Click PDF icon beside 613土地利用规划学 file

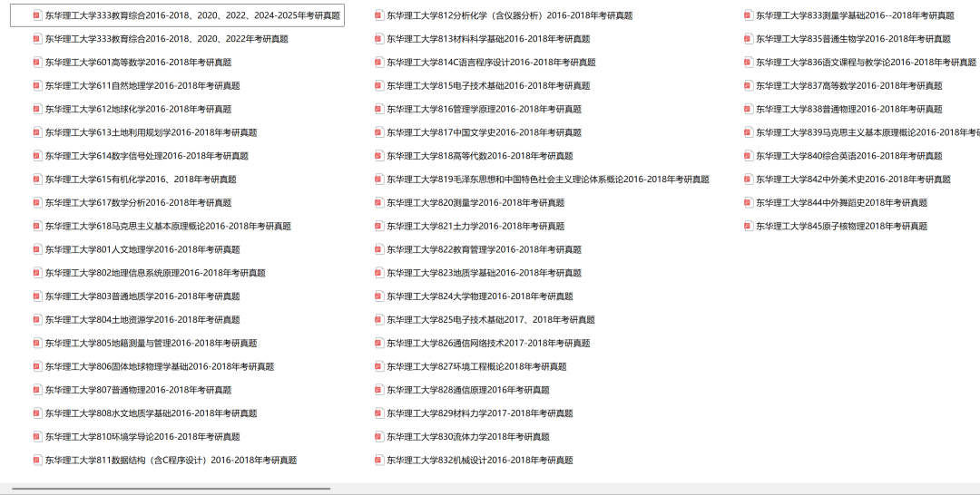[37, 132]
